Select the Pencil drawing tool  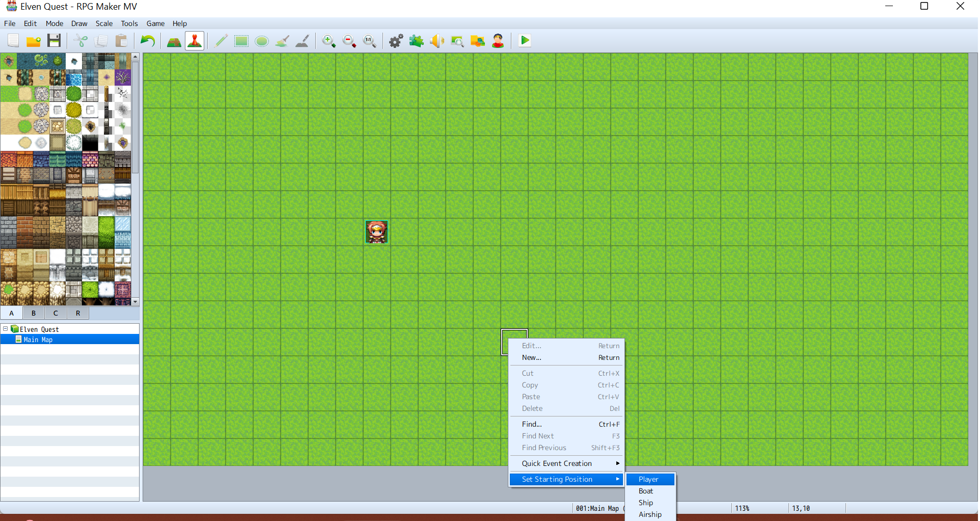point(221,41)
